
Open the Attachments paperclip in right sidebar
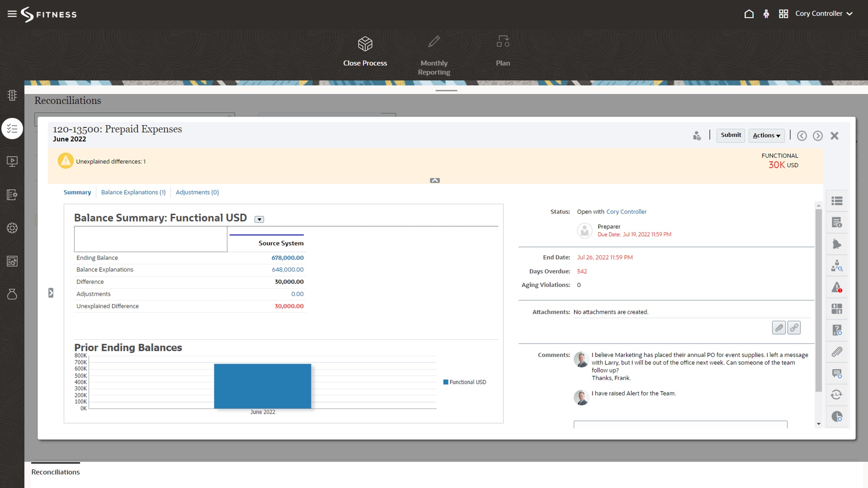pos(836,352)
